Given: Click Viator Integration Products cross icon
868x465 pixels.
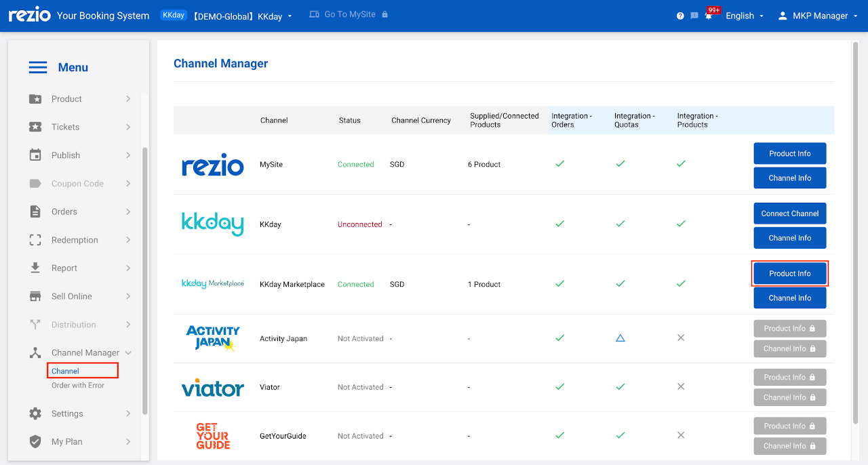Looking at the screenshot, I should (x=681, y=386).
